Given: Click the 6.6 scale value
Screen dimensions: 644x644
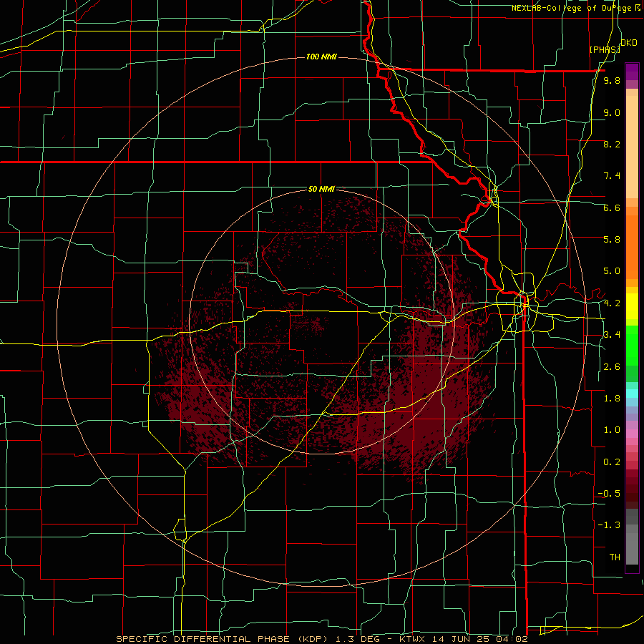Looking at the screenshot, I should pyautogui.click(x=612, y=208).
